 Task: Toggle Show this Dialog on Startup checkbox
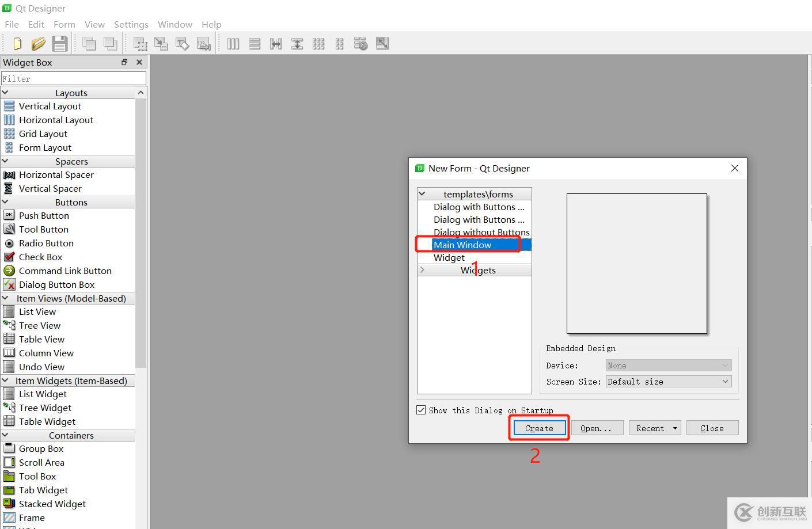421,410
